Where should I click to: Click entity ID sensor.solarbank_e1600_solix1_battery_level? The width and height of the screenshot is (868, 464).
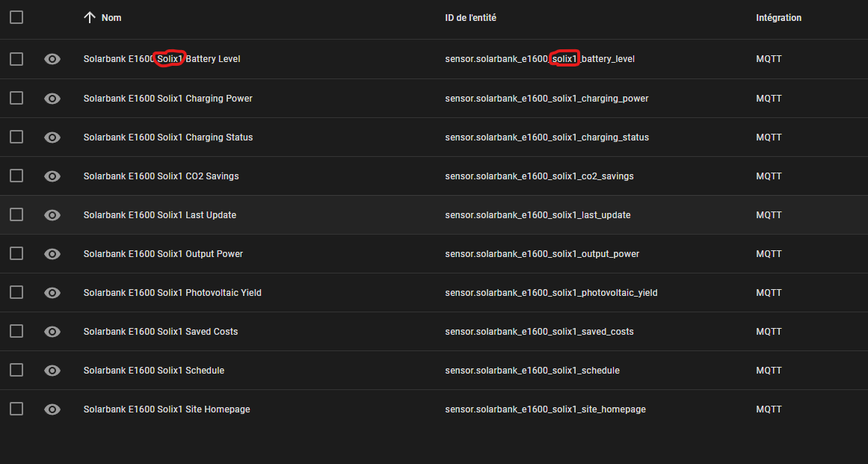click(x=540, y=58)
